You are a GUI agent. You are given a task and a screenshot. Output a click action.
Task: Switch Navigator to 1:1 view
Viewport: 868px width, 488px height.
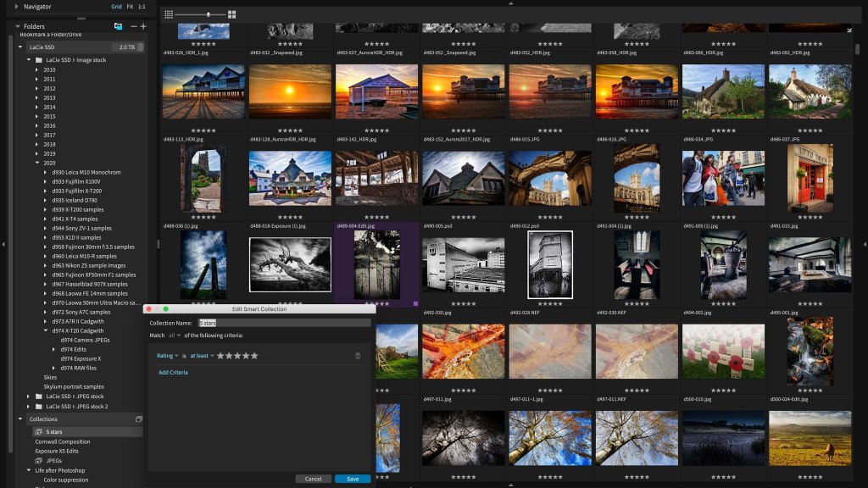(x=142, y=6)
